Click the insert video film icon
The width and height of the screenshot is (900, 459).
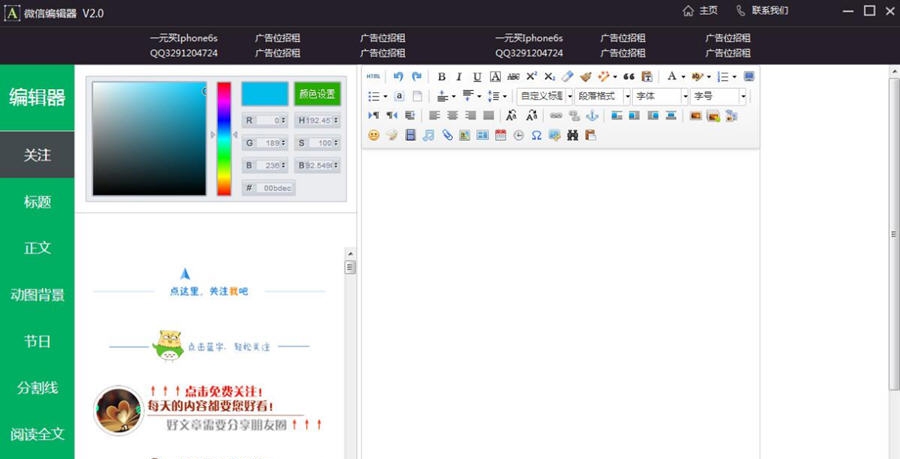tap(410, 135)
